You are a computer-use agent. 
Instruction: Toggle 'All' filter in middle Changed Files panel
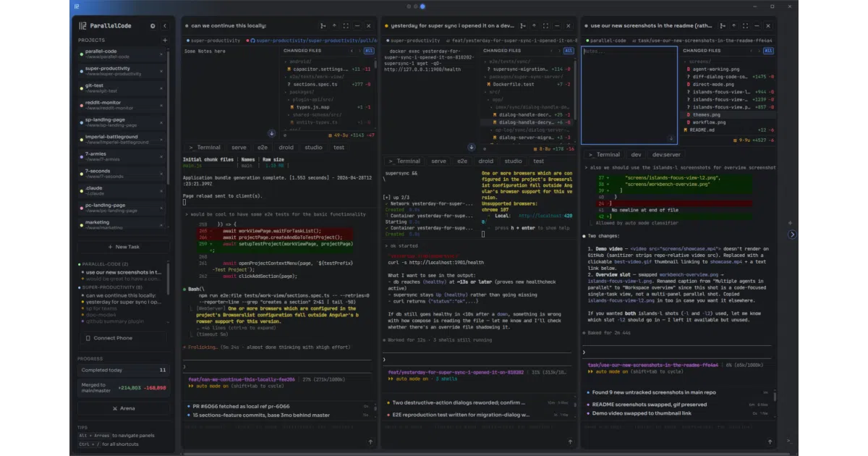(x=568, y=51)
